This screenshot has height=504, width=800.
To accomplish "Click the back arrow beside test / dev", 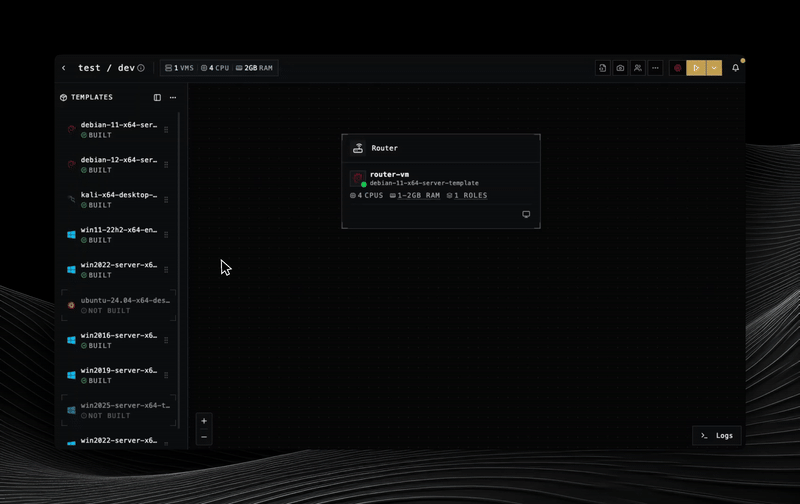I will click(x=64, y=68).
